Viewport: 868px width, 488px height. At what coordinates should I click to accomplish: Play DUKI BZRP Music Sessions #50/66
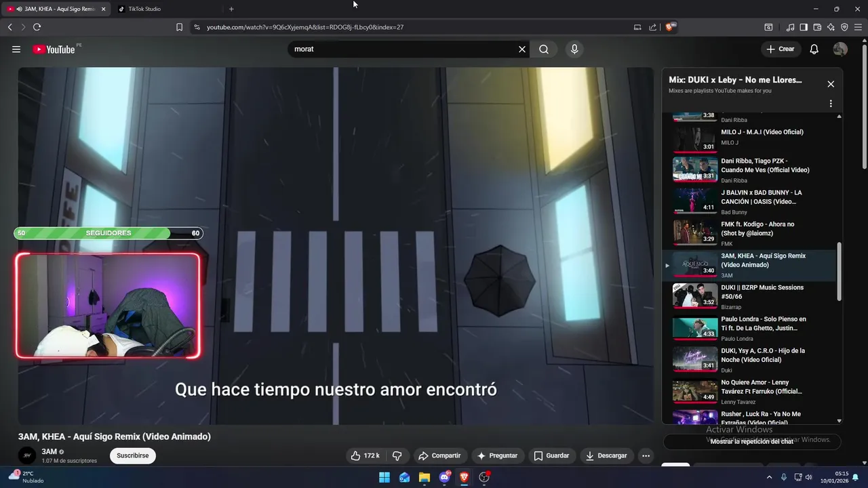pyautogui.click(x=749, y=296)
